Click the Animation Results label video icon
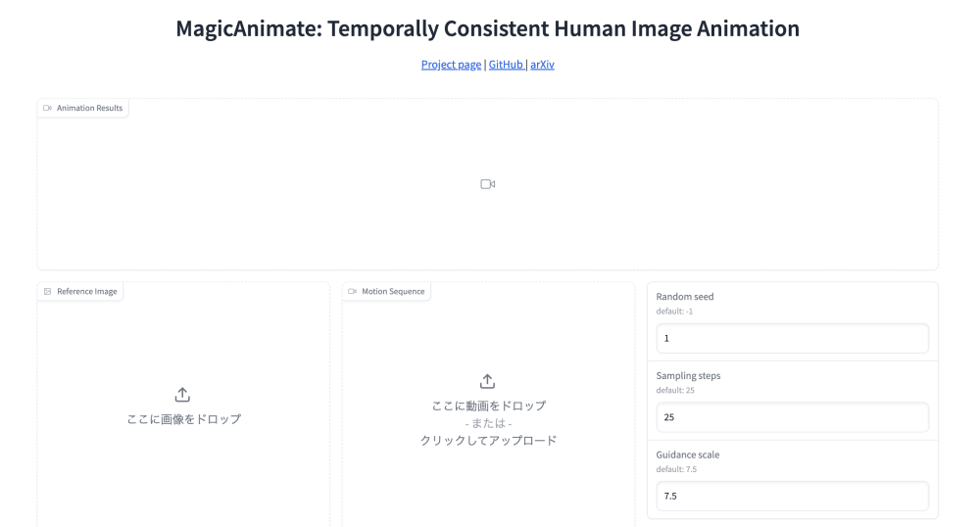The image size is (980, 527). [47, 108]
